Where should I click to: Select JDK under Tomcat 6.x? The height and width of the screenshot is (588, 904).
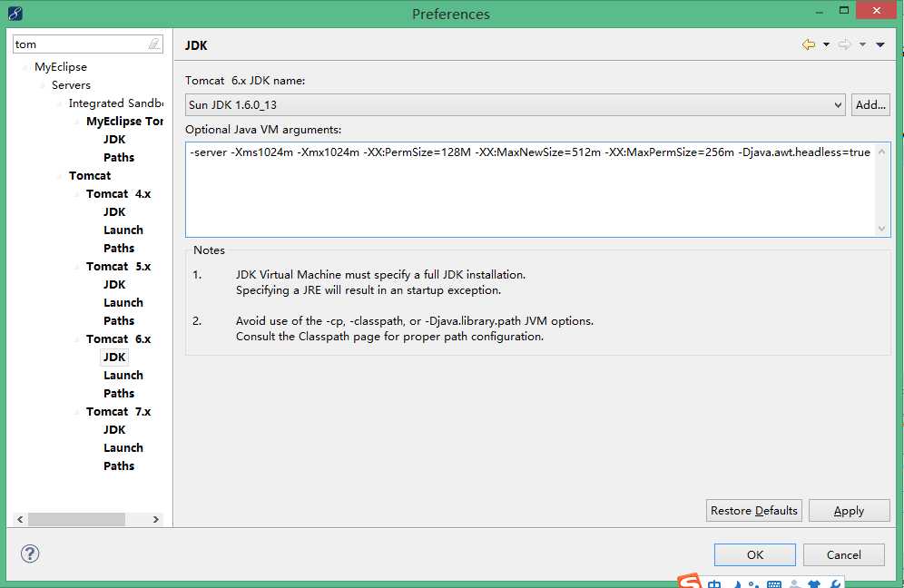tap(114, 358)
